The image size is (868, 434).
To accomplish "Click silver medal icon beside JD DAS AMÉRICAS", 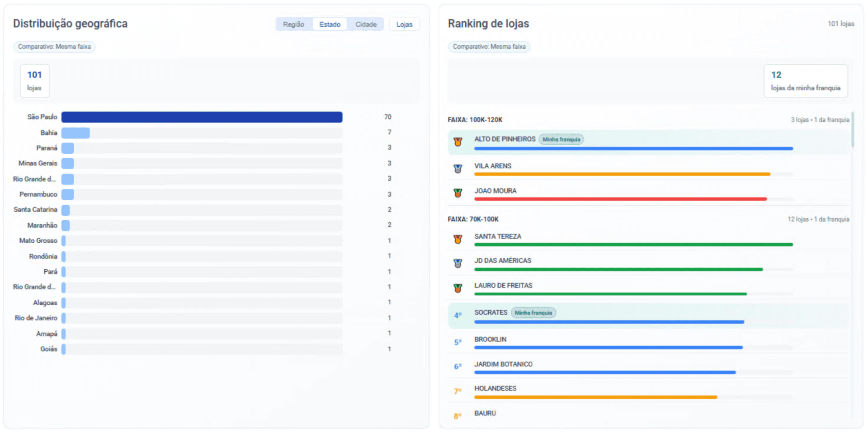I will coord(458,264).
